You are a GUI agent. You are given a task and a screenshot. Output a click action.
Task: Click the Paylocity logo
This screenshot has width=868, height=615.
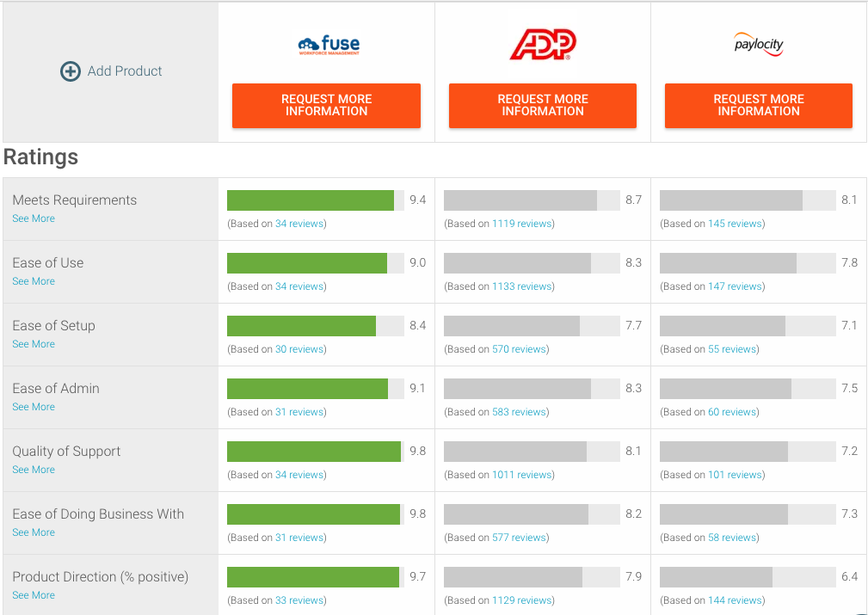pos(759,44)
